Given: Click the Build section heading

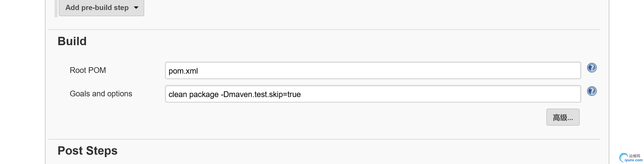Looking at the screenshot, I should click(72, 41).
